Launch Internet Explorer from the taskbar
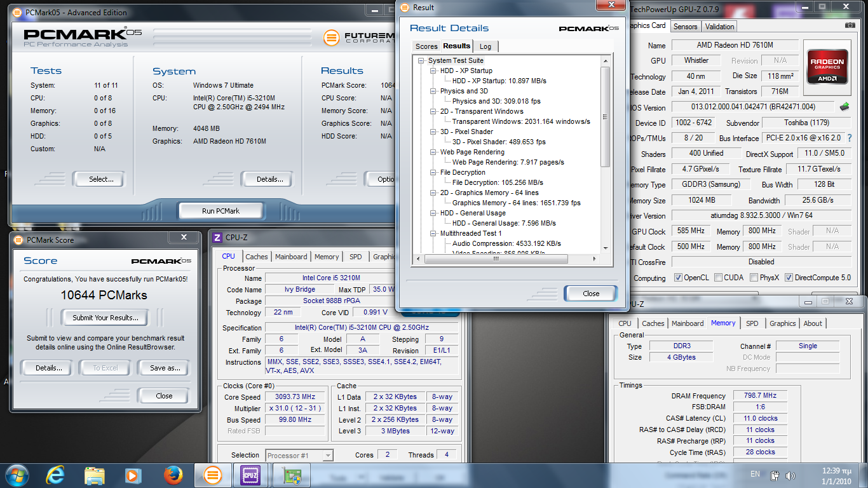Screen dimensions: 868x488 coord(56,475)
